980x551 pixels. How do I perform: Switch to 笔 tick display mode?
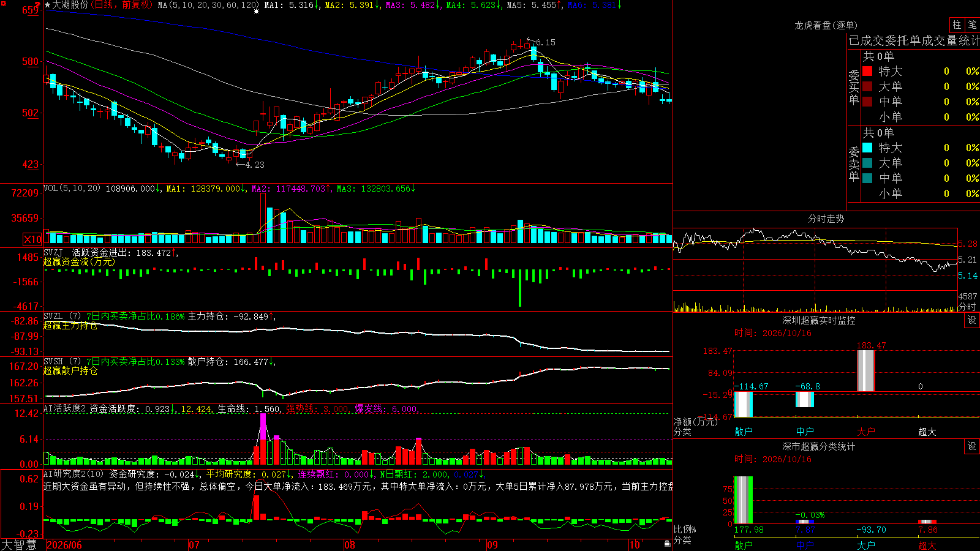click(x=973, y=25)
